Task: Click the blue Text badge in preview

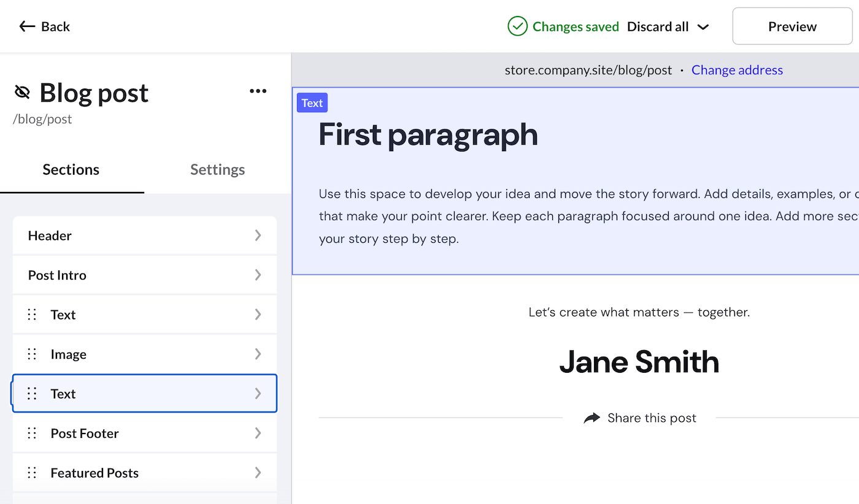Action: 312,103
